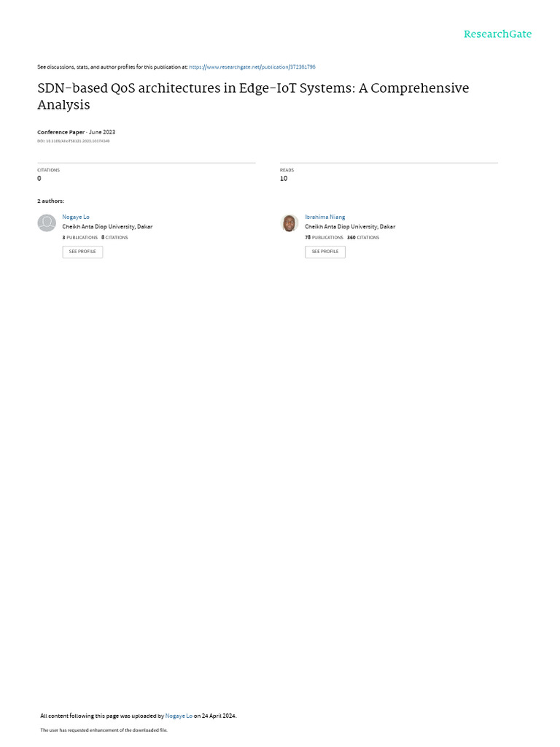Click the citations count of 0
Image resolution: width=560 pixels, height=747 pixels.
point(39,179)
